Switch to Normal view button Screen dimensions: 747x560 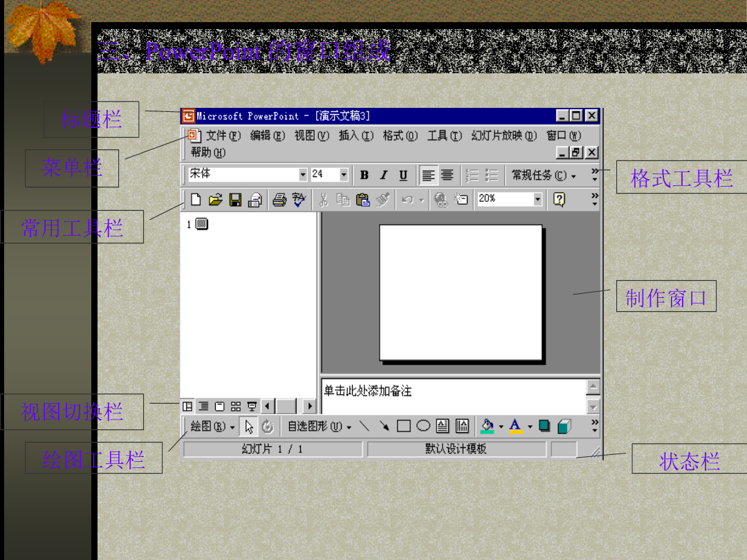pos(187,407)
